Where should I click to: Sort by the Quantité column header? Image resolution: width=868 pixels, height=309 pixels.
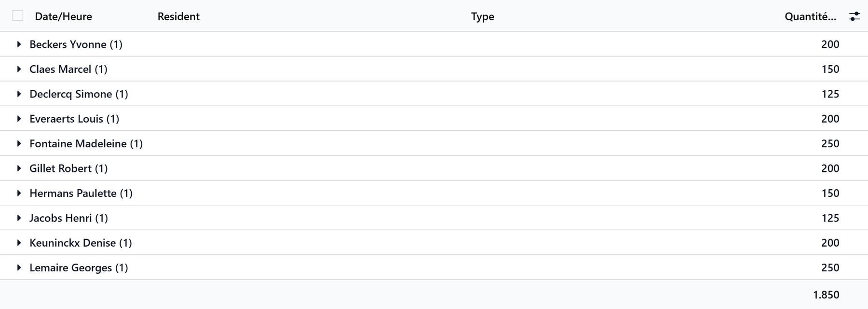coord(810,16)
